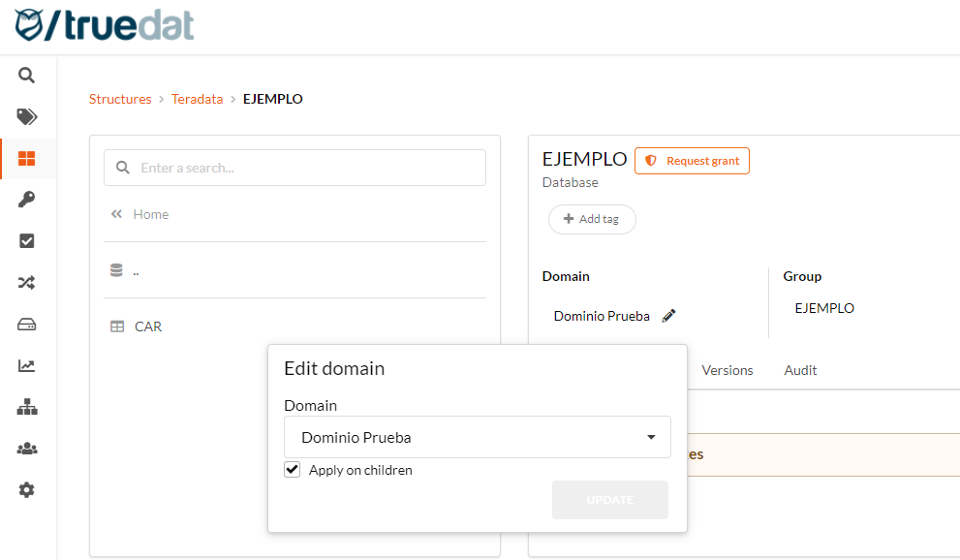Open the hierarchy sitemap icon in sidebar
This screenshot has width=960, height=560.
(x=27, y=408)
